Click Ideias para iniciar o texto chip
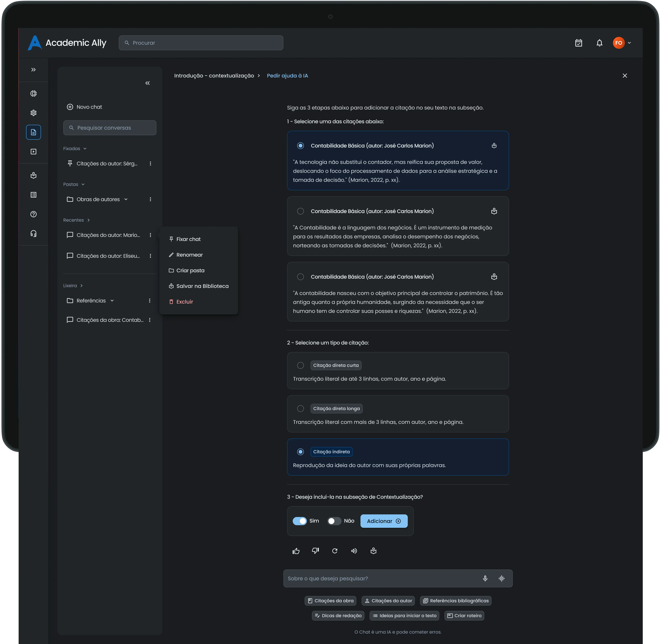The height and width of the screenshot is (644, 661). 404,616
